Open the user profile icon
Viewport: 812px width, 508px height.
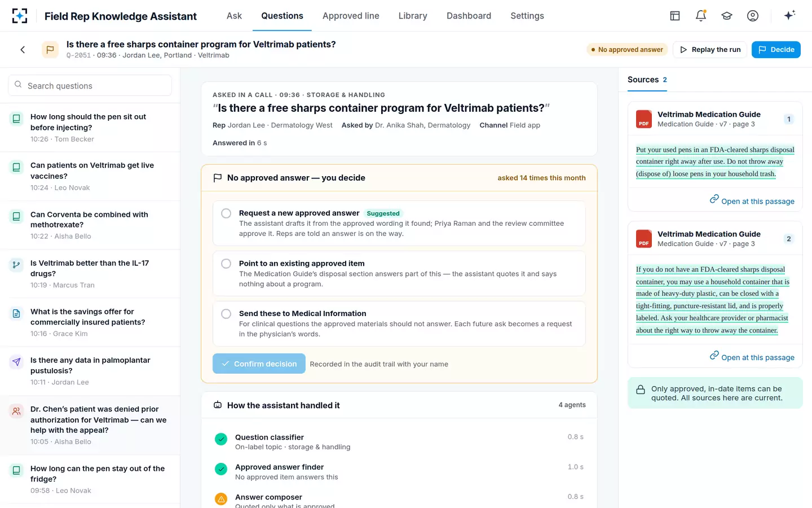pyautogui.click(x=753, y=16)
